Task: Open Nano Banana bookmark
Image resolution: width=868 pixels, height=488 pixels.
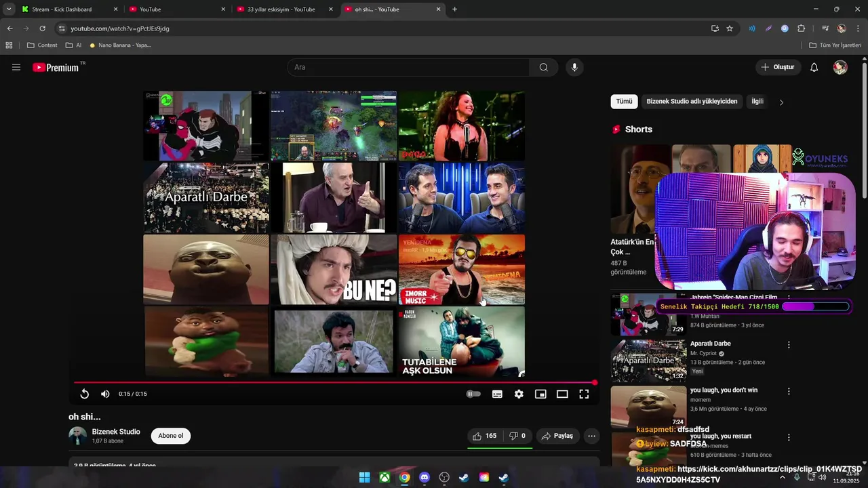Action: (x=120, y=45)
